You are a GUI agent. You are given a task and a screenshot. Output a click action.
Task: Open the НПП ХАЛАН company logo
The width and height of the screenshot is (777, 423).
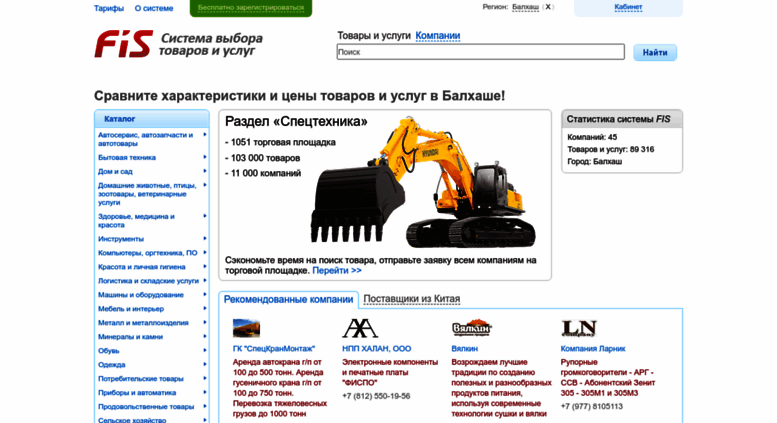[360, 328]
